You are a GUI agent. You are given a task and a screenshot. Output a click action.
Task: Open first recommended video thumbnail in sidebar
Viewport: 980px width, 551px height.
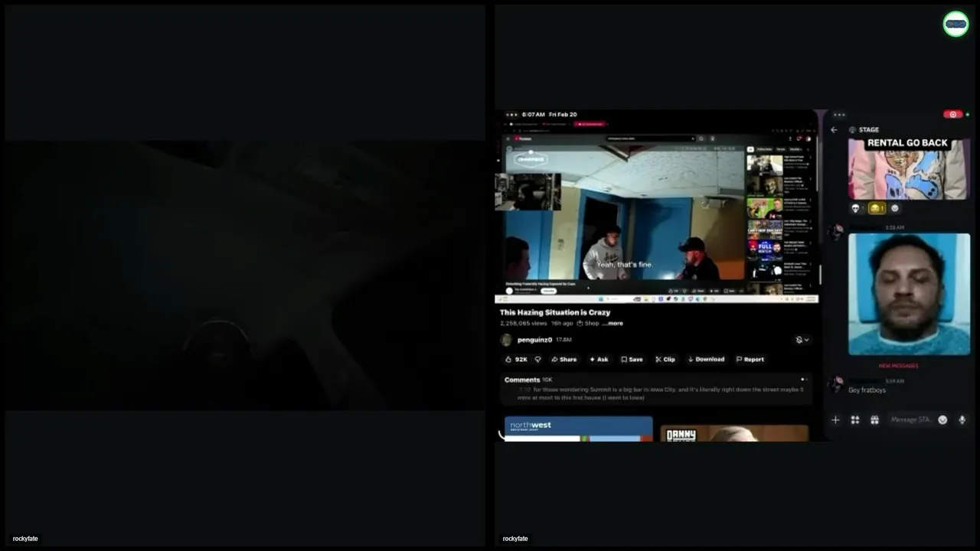(765, 165)
